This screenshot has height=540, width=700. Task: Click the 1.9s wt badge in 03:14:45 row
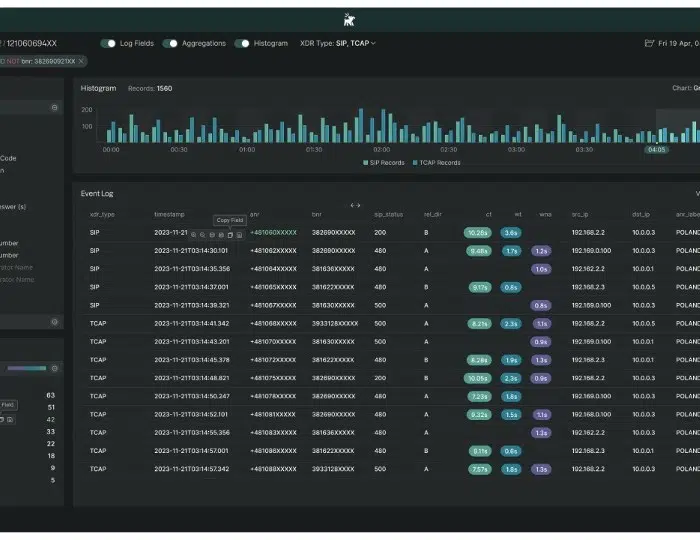point(511,360)
